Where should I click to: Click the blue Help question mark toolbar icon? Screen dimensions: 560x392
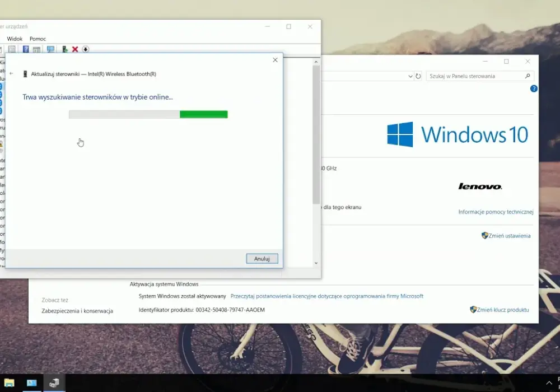coord(26,49)
